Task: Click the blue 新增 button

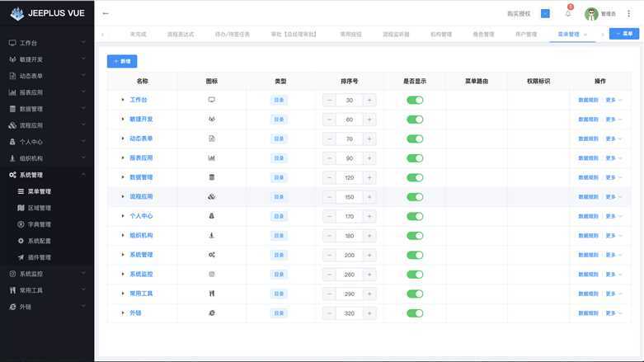Action: tap(122, 61)
